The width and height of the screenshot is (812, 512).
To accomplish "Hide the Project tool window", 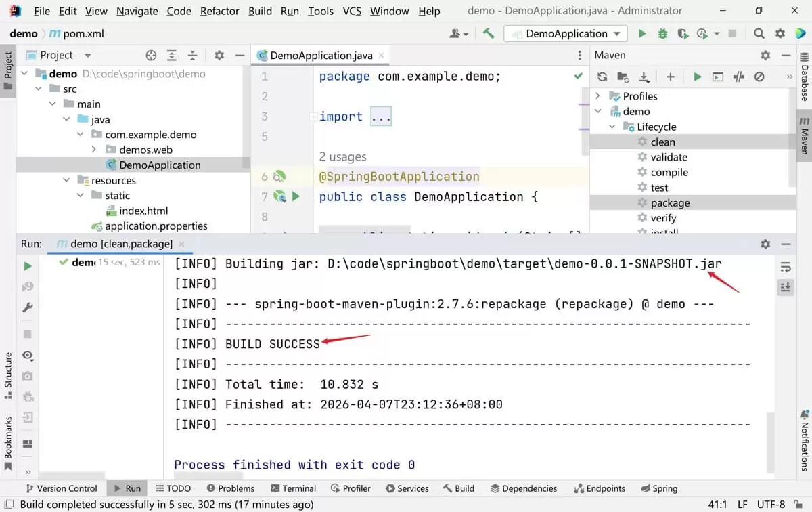I will click(x=239, y=55).
